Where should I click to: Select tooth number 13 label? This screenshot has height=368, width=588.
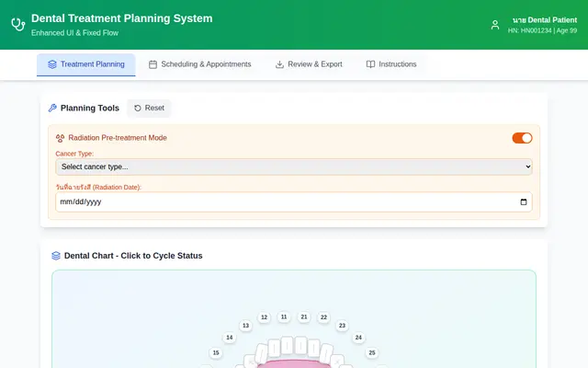click(x=245, y=326)
